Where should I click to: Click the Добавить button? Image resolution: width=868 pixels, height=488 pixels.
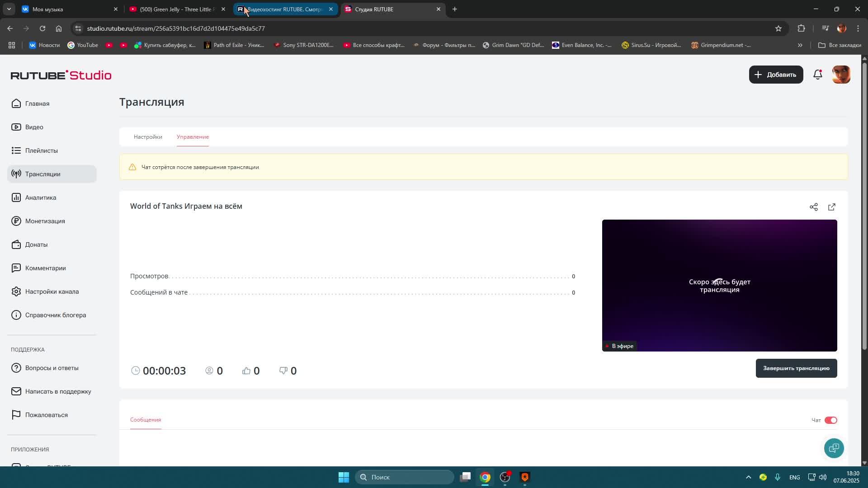click(x=776, y=75)
